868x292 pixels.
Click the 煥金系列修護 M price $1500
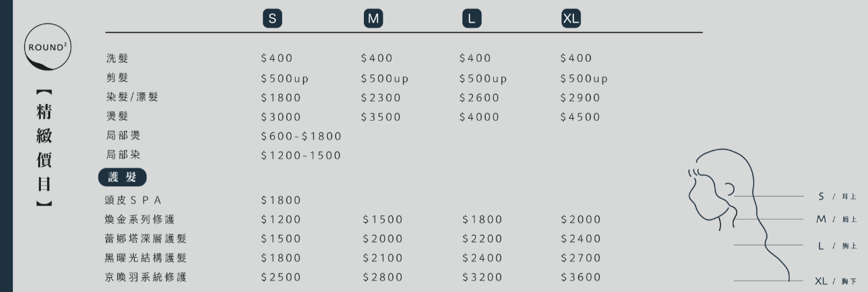point(383,220)
